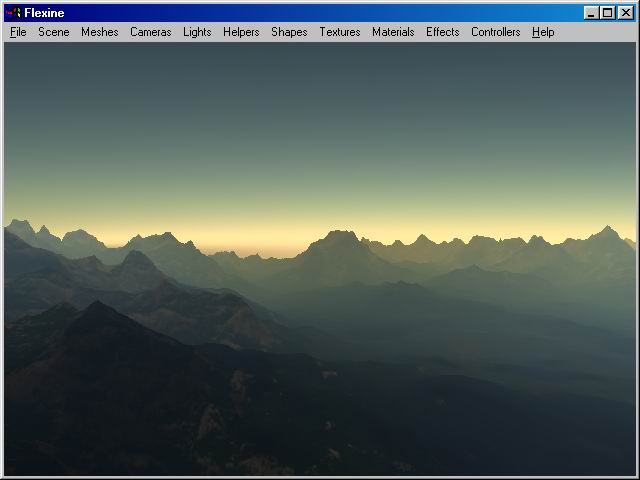Open the Controllers menu

496,32
